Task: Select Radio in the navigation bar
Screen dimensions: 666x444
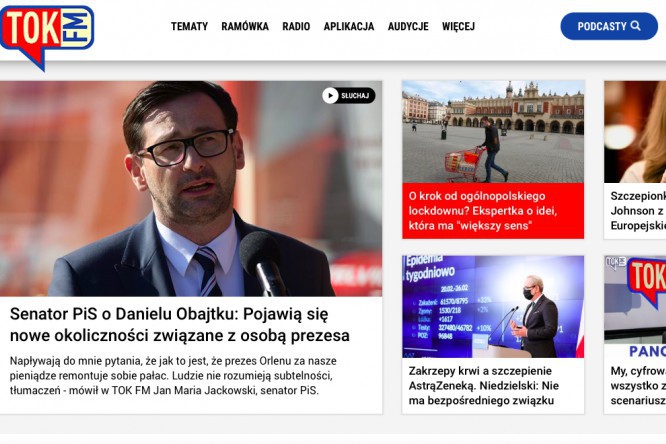Action: tap(296, 26)
